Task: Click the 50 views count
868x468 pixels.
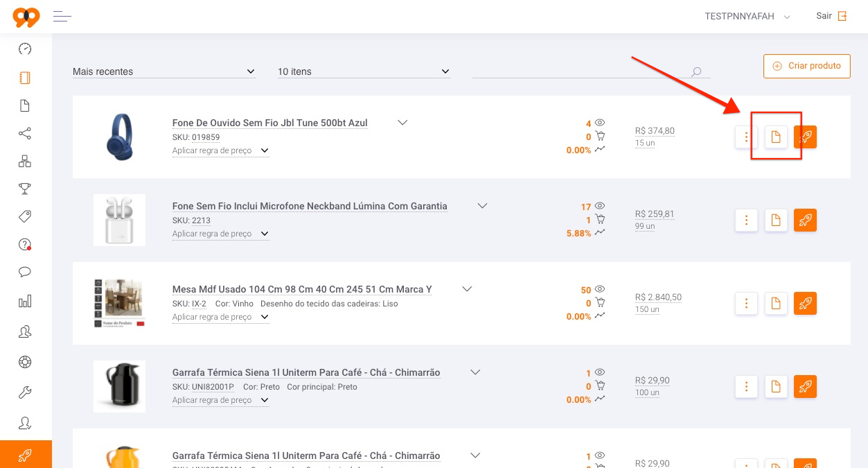Action: pos(586,290)
